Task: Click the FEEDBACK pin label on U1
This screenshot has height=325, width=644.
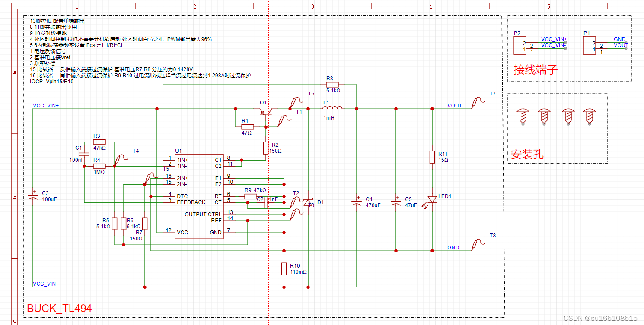Action: 191,202
